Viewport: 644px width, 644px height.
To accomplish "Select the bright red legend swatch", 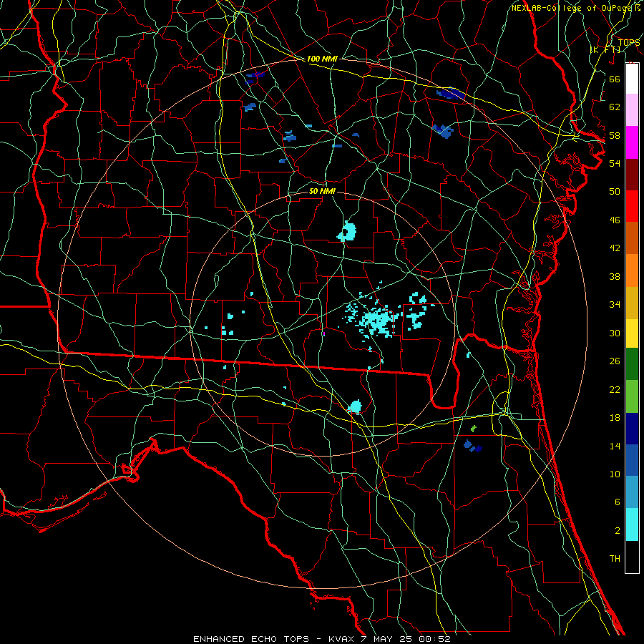I will point(632,206).
